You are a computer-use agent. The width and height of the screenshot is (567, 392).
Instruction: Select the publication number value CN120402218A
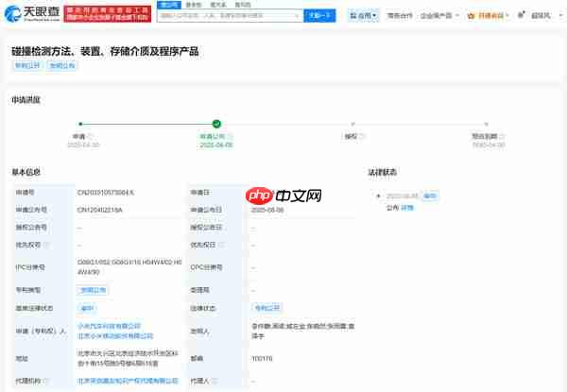tap(100, 210)
